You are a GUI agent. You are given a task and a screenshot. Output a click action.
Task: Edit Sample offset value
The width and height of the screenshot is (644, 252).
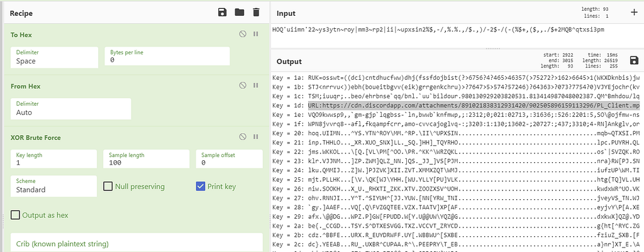(229, 159)
